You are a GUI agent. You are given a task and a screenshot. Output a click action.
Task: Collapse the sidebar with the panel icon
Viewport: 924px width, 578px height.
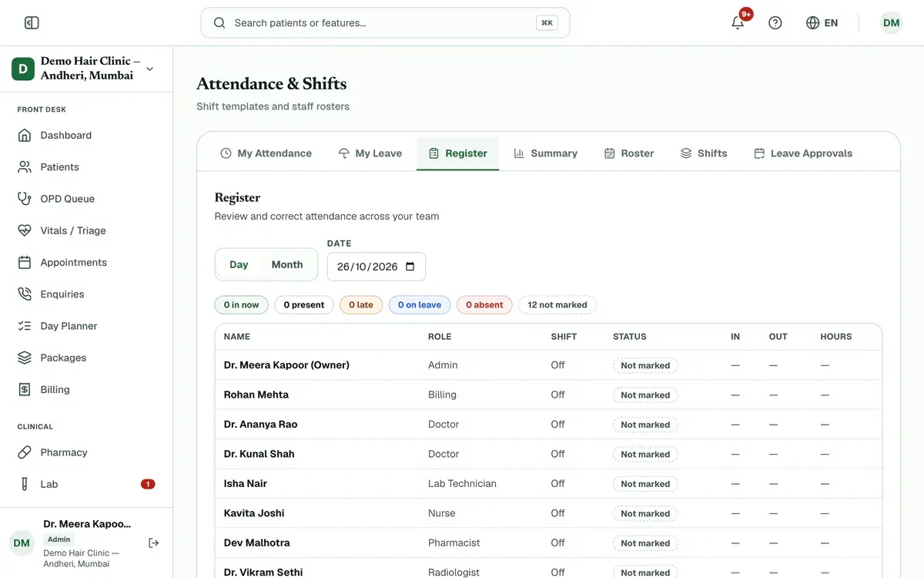click(32, 23)
